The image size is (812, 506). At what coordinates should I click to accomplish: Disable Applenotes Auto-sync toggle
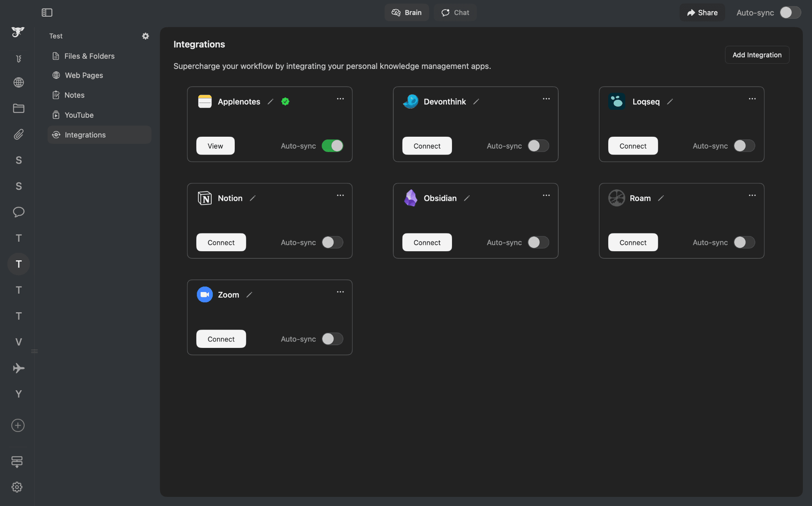tap(332, 146)
